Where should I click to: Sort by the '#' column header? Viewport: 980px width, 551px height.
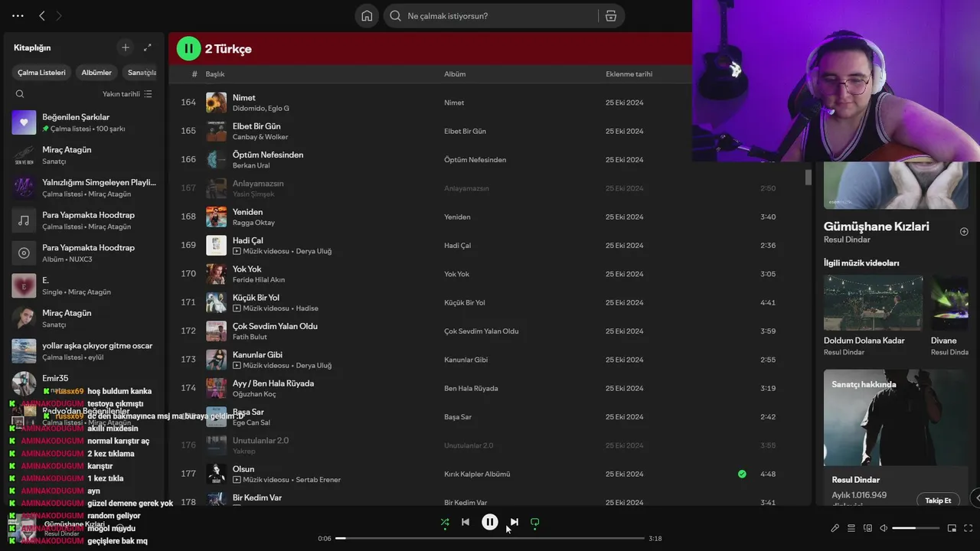pos(194,74)
